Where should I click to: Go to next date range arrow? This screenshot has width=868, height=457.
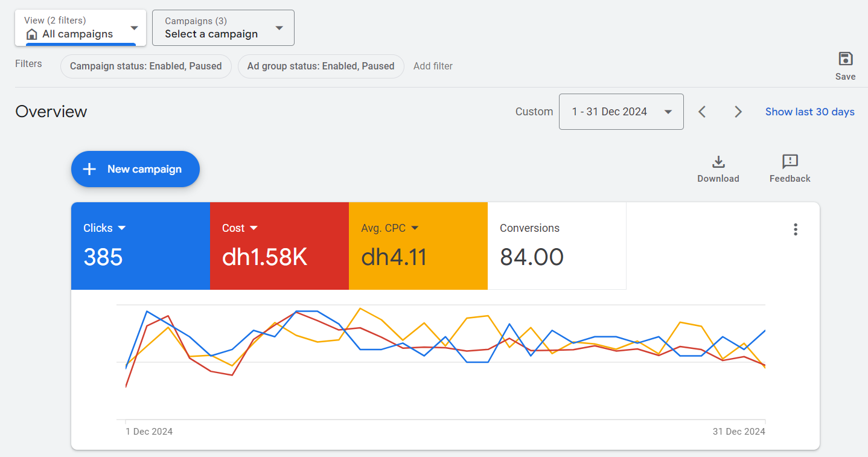[x=738, y=112]
